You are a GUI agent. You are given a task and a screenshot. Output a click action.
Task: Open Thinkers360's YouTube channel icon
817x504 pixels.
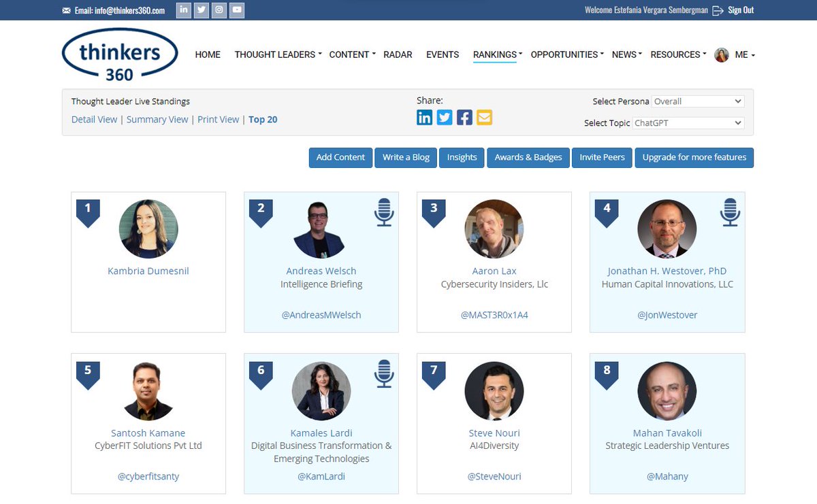click(x=236, y=10)
